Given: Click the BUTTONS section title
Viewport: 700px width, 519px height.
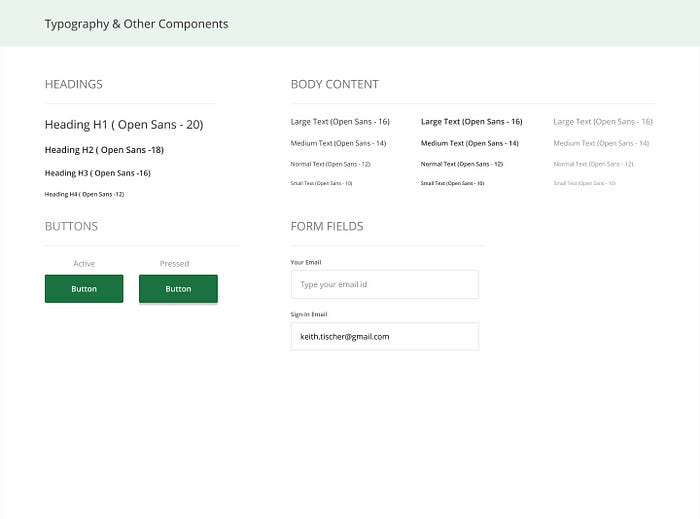Looking at the screenshot, I should pyautogui.click(x=71, y=226).
